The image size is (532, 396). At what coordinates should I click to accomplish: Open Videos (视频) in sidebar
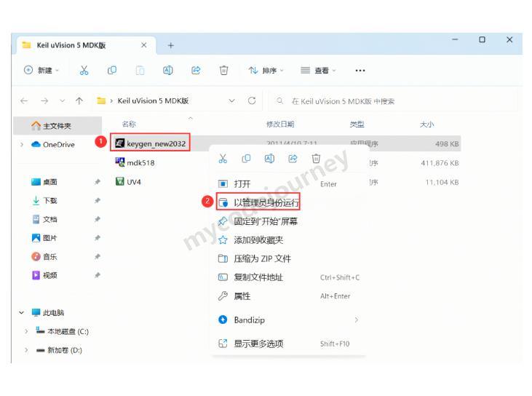[x=44, y=275]
